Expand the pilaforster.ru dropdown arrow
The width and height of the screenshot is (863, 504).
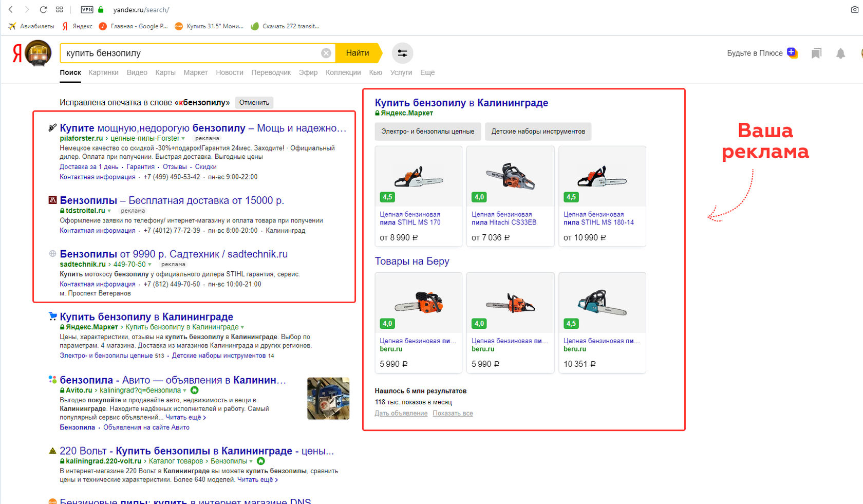pyautogui.click(x=183, y=139)
